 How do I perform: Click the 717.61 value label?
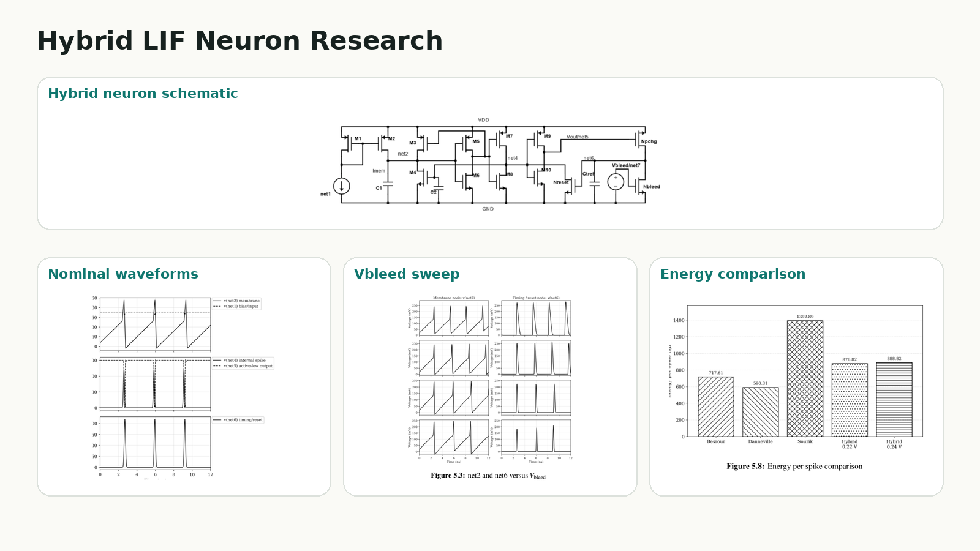coord(715,373)
